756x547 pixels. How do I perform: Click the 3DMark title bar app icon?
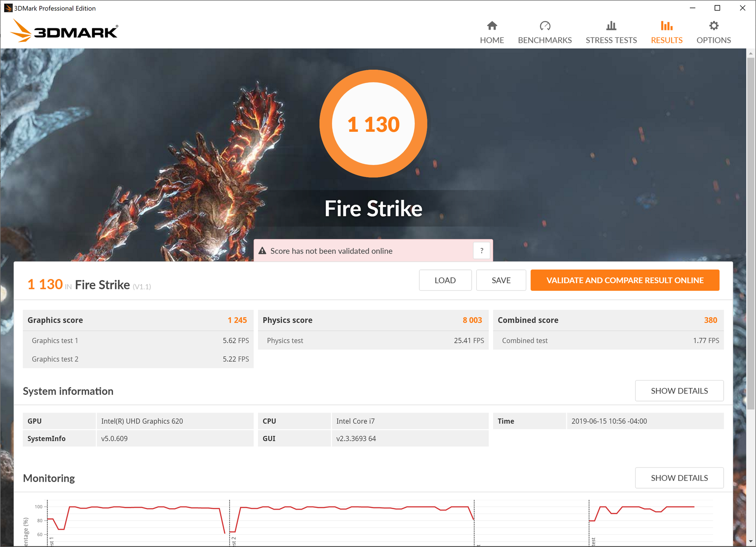8,8
